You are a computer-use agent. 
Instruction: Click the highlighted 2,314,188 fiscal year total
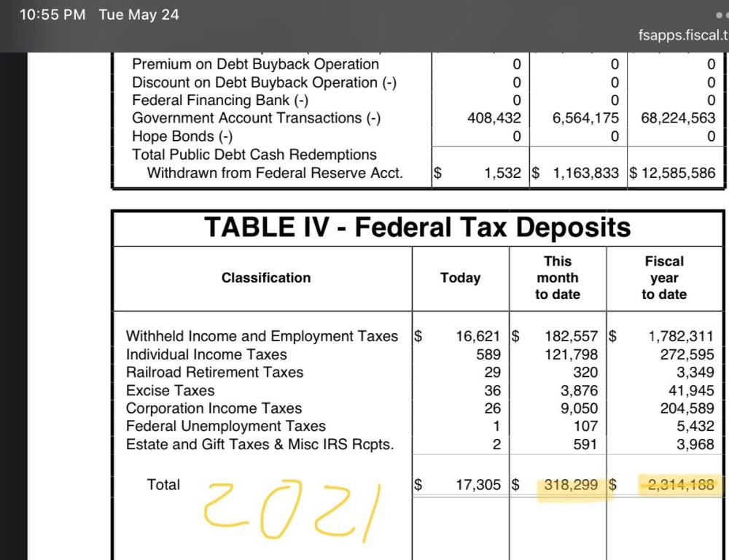click(x=681, y=485)
